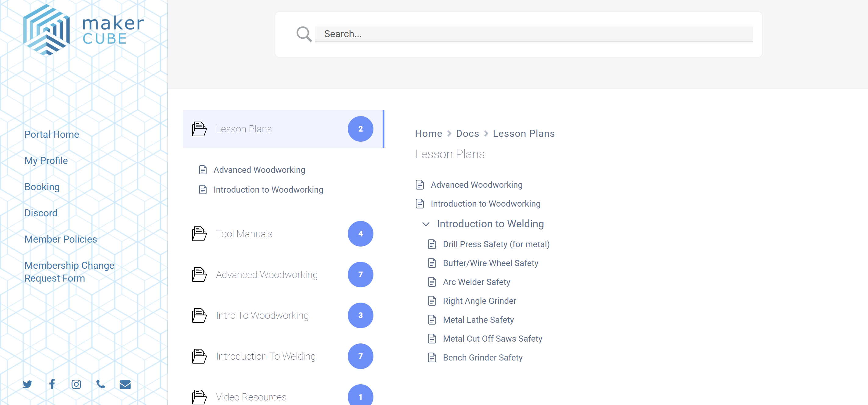Open Portal Home from navigation menu
The image size is (868, 405).
point(52,134)
